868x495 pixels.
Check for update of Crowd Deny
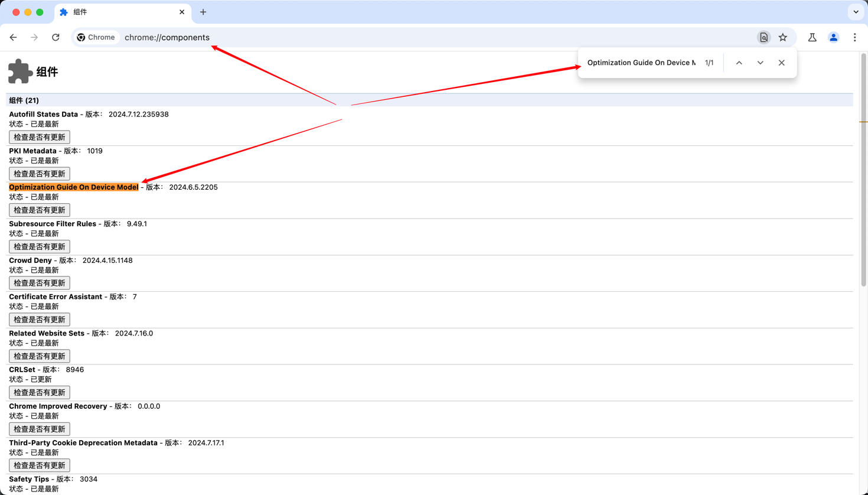pyautogui.click(x=40, y=283)
